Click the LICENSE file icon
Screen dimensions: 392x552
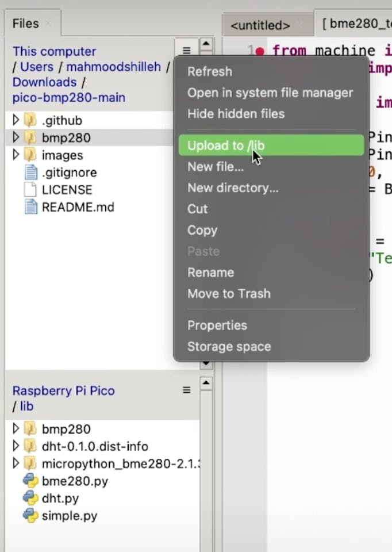(30, 190)
